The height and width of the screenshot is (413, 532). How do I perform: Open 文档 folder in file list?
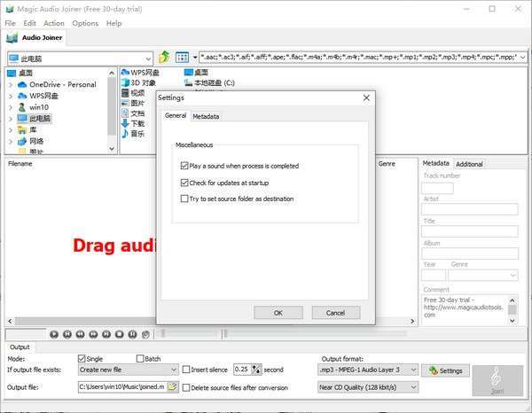133,113
